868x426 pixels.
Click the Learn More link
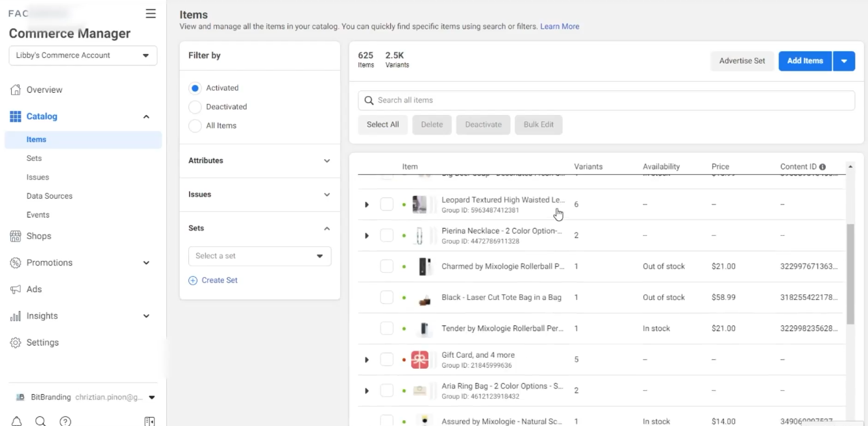[560, 27]
